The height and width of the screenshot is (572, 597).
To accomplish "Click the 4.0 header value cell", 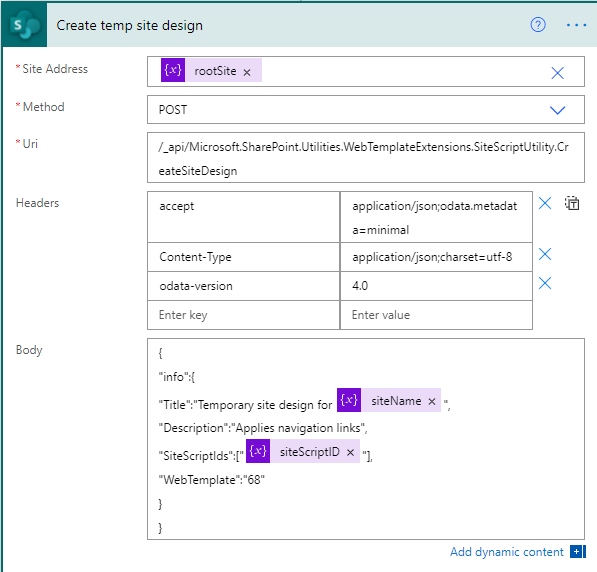I will (x=436, y=286).
